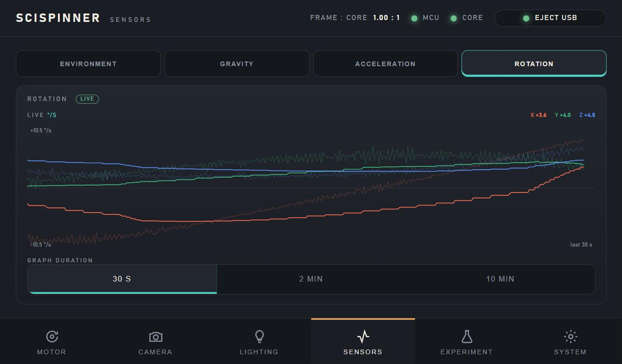622x364 pixels.
Task: Open the Camera icon in bottom navigation
Action: tap(155, 337)
